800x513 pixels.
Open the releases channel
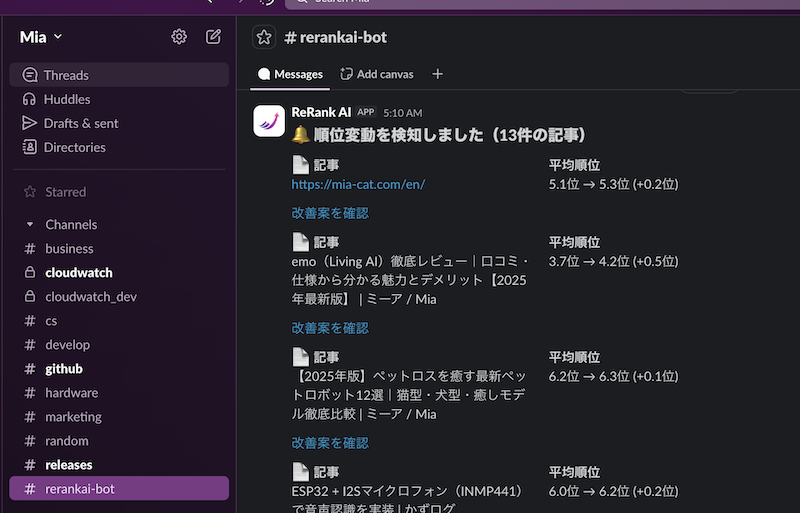click(119, 465)
